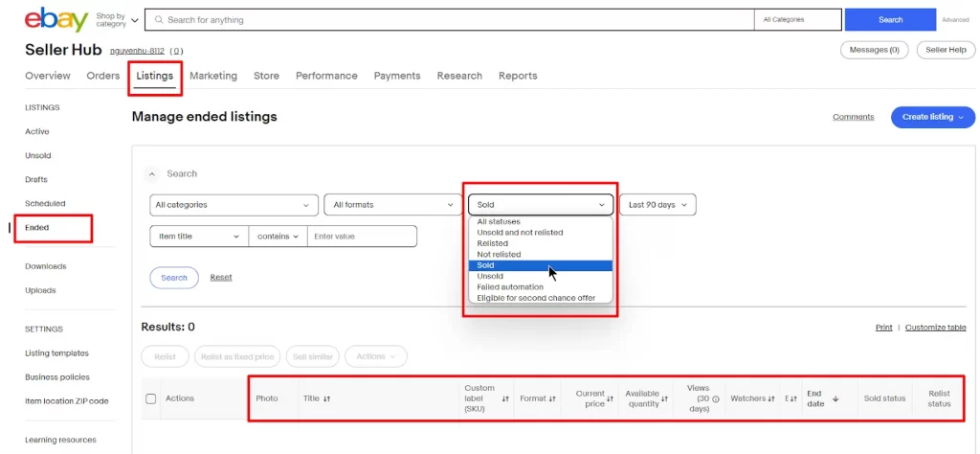This screenshot has height=454, width=980.
Task: Select Unsold and not relisted option
Action: [541, 233]
